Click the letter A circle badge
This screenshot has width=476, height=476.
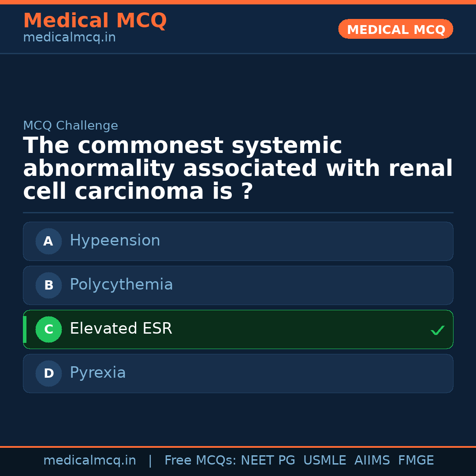click(x=48, y=241)
